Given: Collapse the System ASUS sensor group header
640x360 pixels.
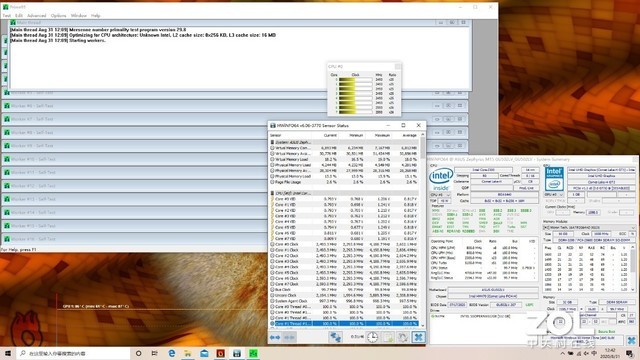Looking at the screenshot, I should 344,142.
